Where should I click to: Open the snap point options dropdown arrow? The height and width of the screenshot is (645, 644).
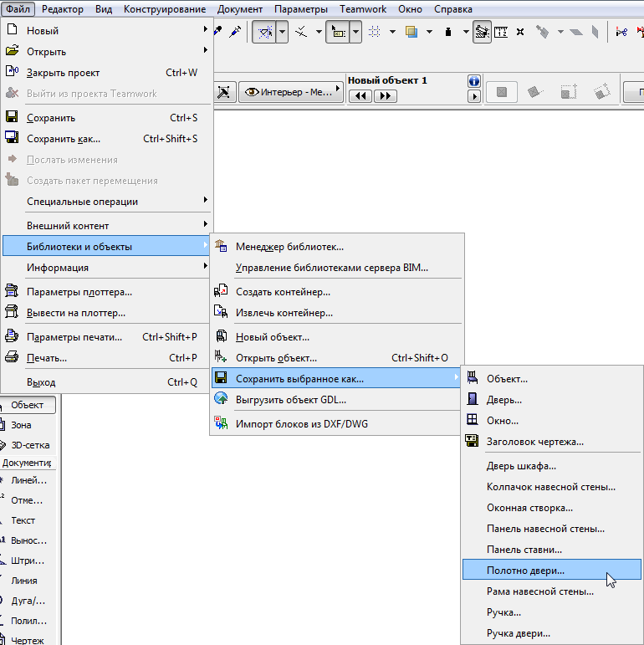[319, 32]
